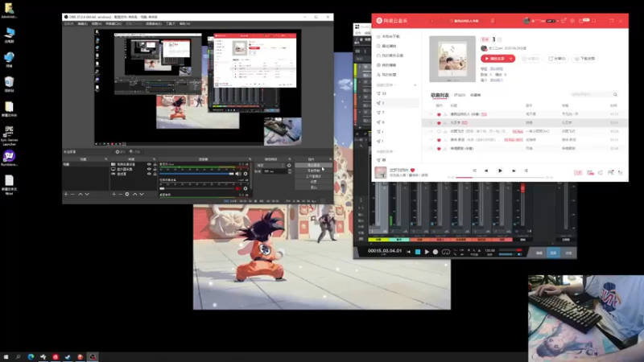Click the download-all button in playlist header
Screen dimensions: 644x362
585,59
